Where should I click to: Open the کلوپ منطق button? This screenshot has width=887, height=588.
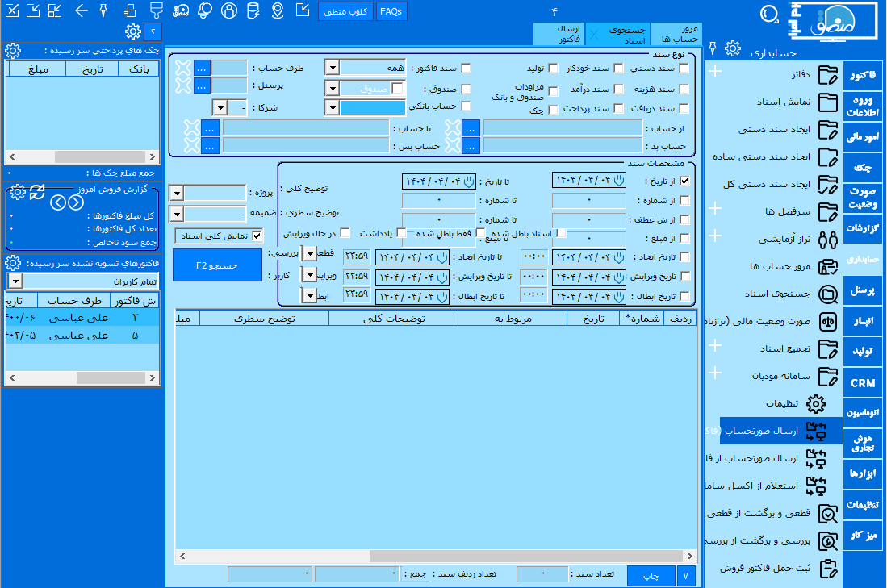point(345,11)
